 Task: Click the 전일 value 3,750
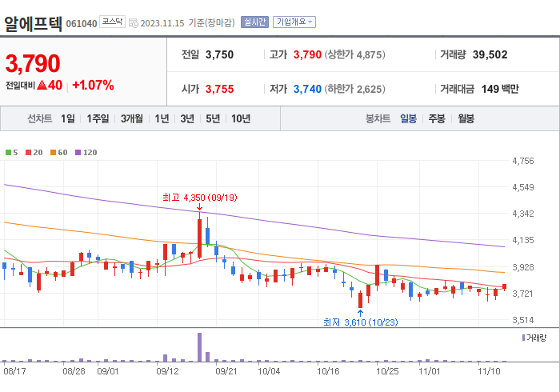pyautogui.click(x=219, y=54)
